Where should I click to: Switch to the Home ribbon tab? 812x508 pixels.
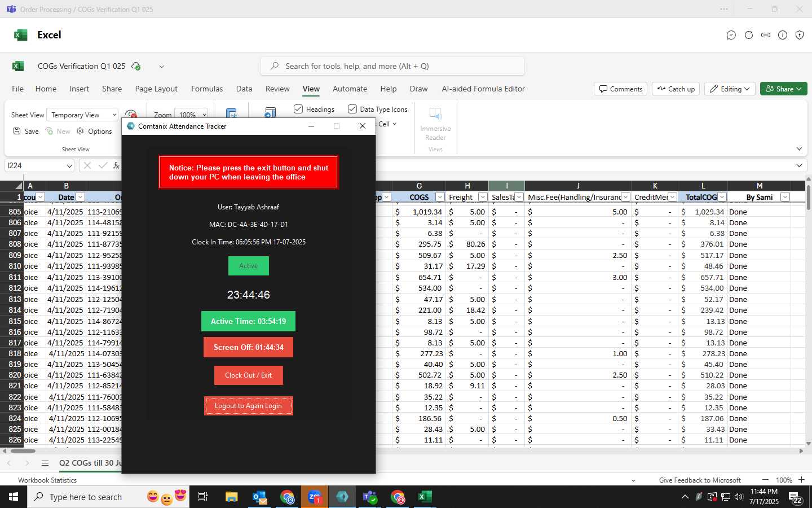[46, 89]
